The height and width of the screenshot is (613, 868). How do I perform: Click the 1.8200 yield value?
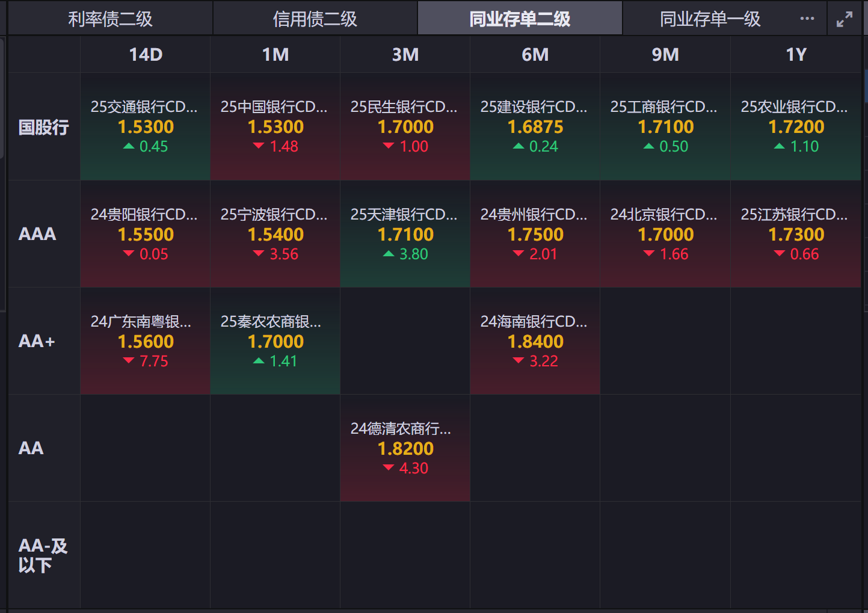[405, 449]
